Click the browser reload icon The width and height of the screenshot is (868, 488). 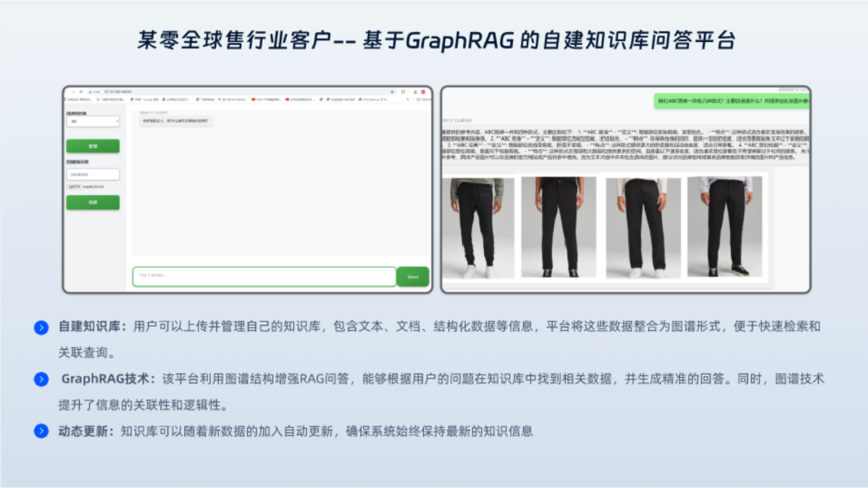click(81, 91)
